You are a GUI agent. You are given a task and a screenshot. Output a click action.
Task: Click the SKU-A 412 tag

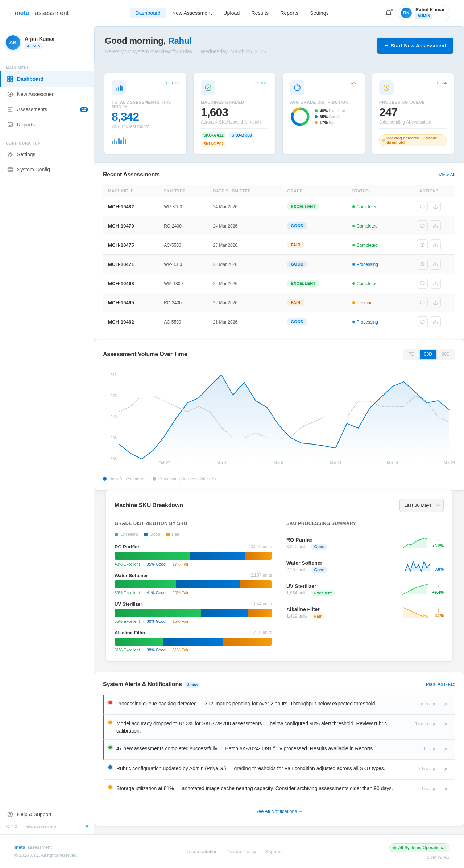click(214, 135)
